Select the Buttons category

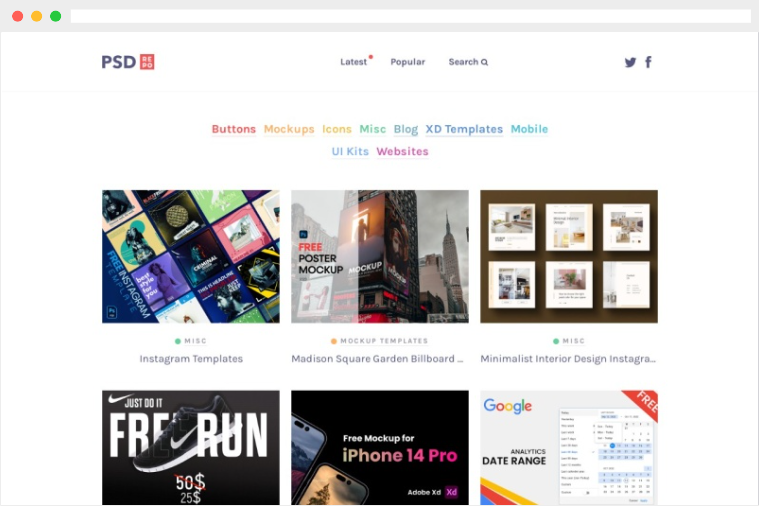(234, 129)
